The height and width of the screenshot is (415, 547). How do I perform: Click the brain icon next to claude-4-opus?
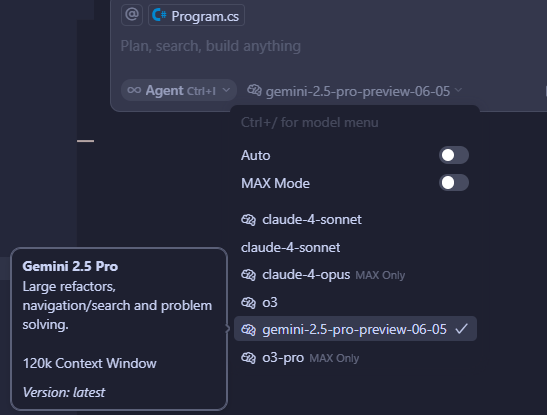click(x=249, y=275)
